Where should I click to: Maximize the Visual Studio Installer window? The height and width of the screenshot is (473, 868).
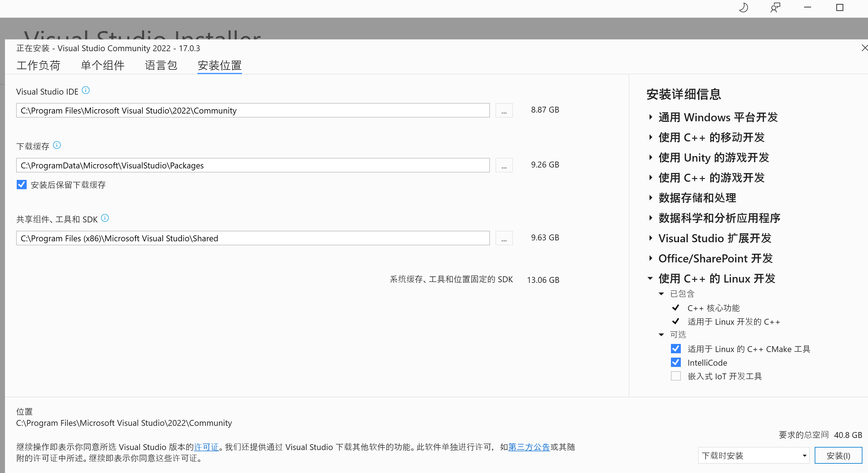point(840,7)
